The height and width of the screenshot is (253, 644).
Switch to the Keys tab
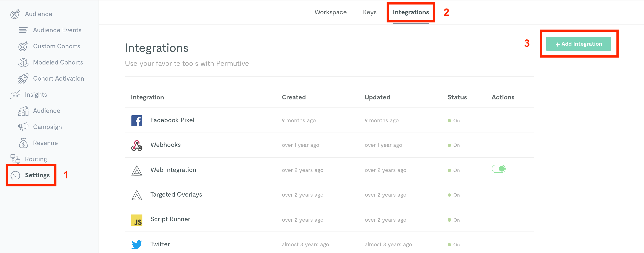click(370, 12)
